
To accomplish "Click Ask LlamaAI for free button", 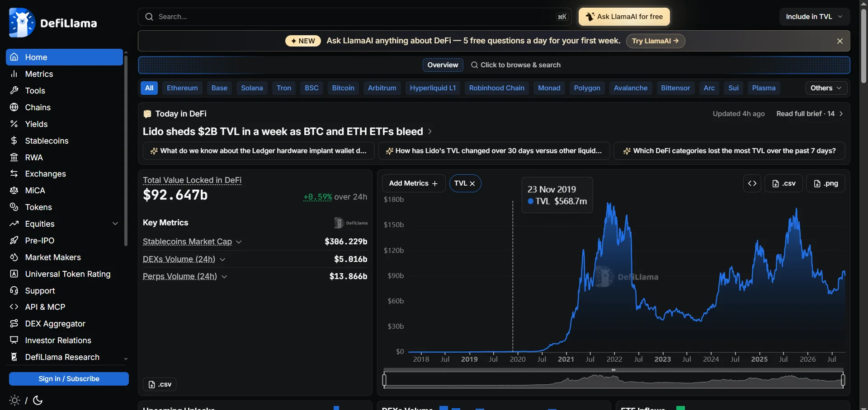I will pos(624,17).
